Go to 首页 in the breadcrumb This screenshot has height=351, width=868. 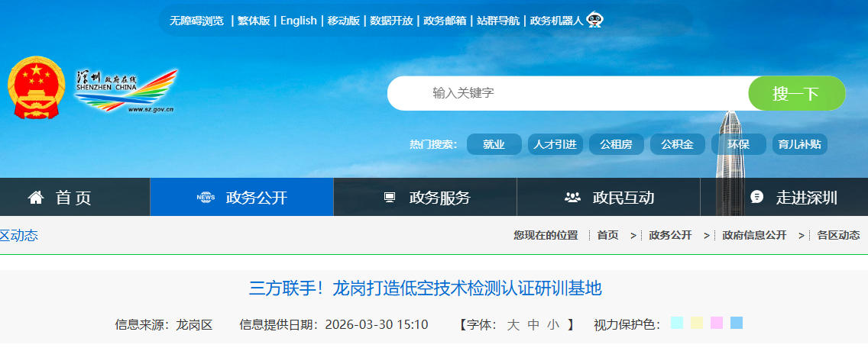click(607, 236)
